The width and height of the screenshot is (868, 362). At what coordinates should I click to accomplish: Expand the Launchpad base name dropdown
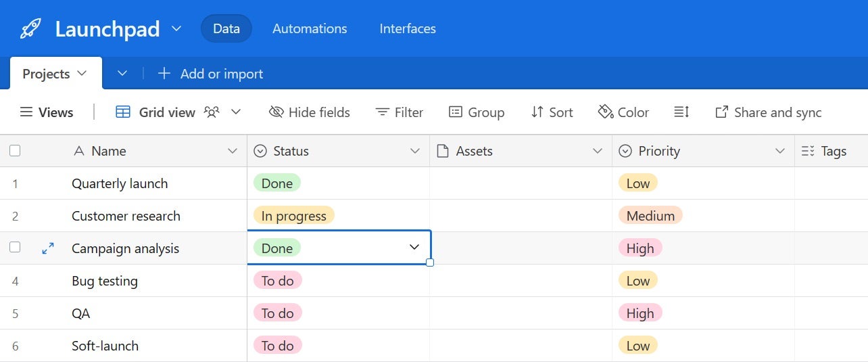tap(176, 28)
